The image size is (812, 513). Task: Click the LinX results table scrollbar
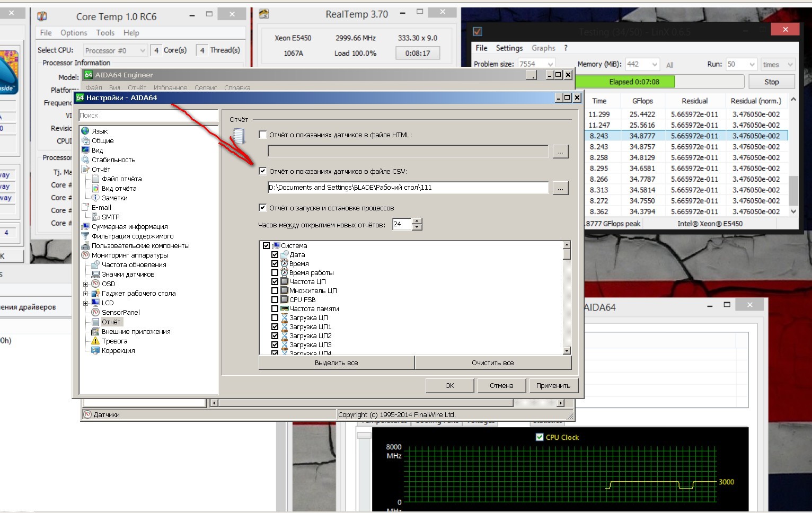(793, 155)
